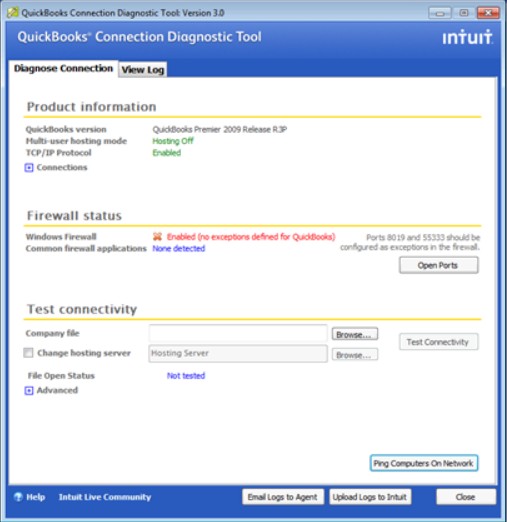The height and width of the screenshot is (522, 507).
Task: Click the None detected firewall link
Action: coord(179,248)
